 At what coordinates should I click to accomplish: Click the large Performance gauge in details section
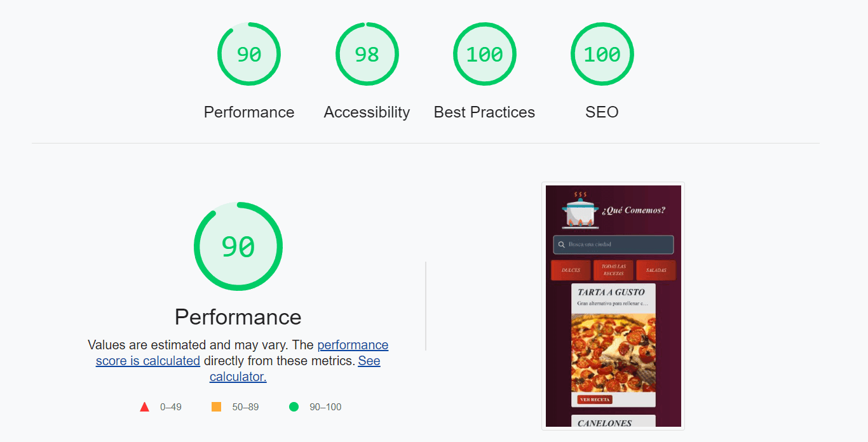point(238,246)
